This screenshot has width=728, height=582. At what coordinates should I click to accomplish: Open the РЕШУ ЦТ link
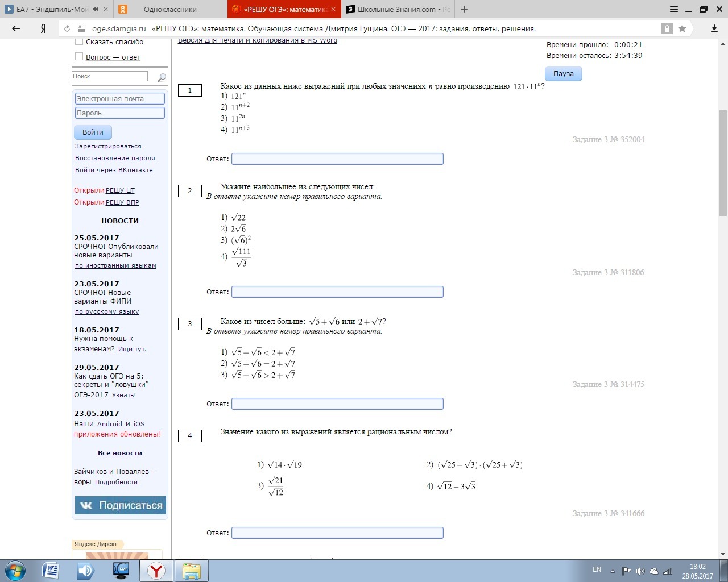[x=120, y=190]
